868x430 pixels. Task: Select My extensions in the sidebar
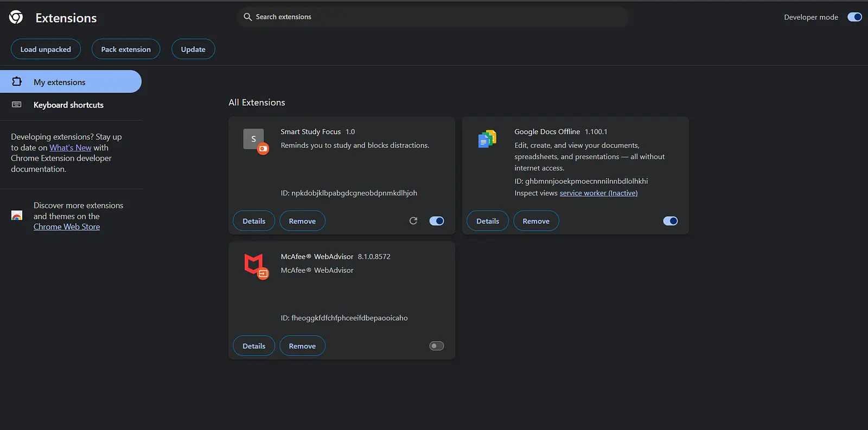pyautogui.click(x=60, y=82)
